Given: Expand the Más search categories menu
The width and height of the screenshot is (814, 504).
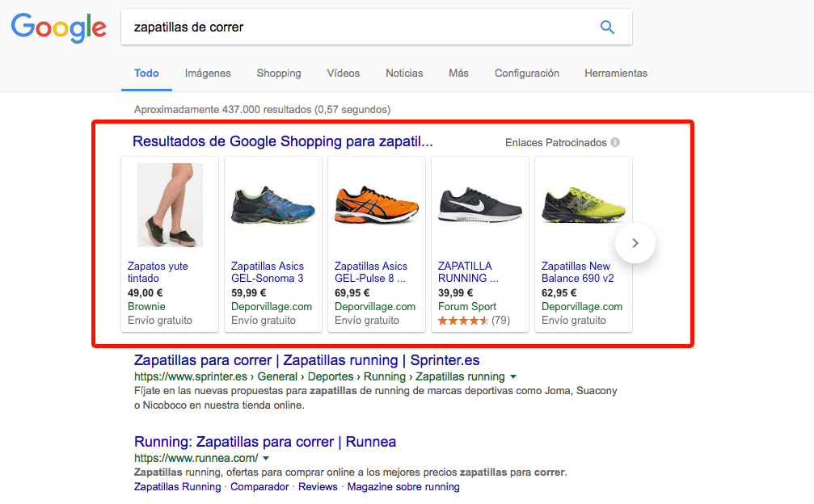Looking at the screenshot, I should click(458, 73).
